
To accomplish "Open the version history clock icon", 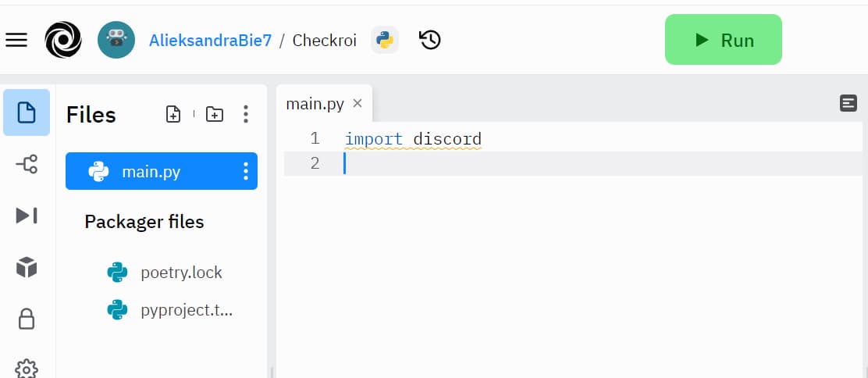I will pos(430,40).
